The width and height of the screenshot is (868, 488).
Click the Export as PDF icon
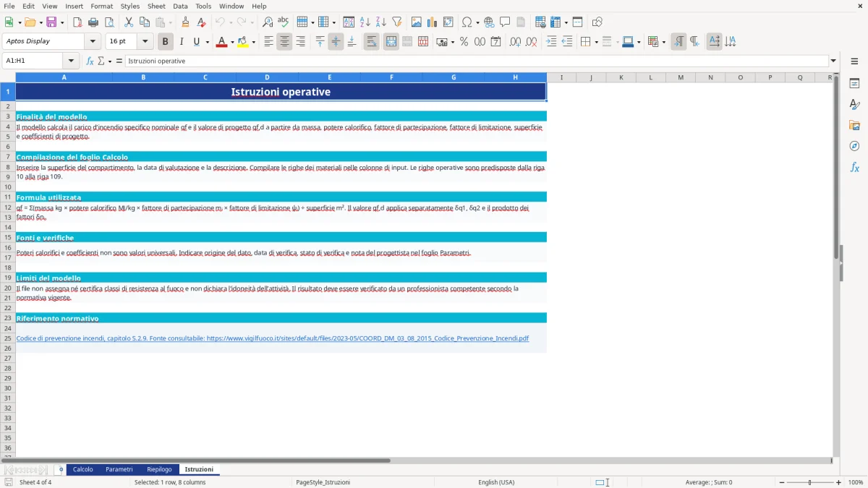click(x=77, y=22)
